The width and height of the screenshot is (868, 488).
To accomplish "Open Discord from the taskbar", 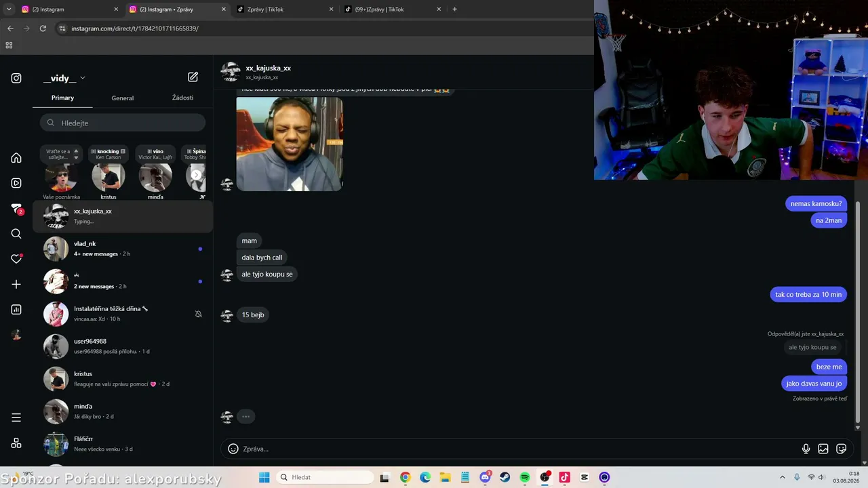I will [485, 477].
